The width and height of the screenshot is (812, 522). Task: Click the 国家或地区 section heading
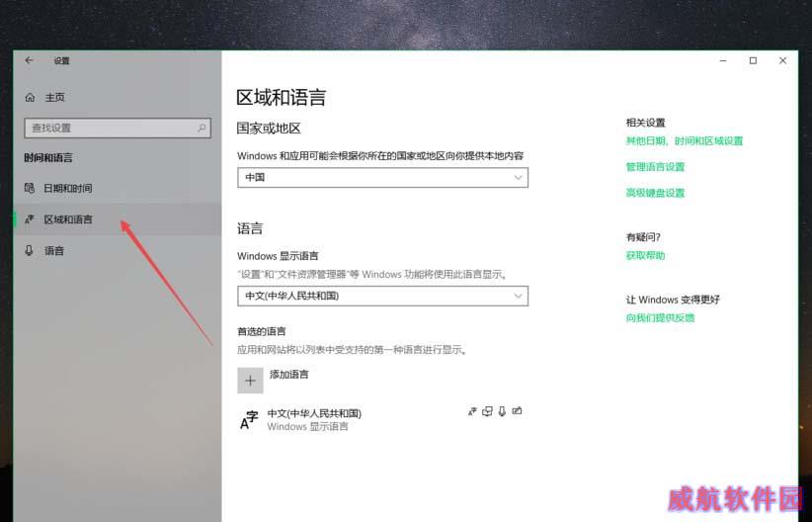coord(269,129)
